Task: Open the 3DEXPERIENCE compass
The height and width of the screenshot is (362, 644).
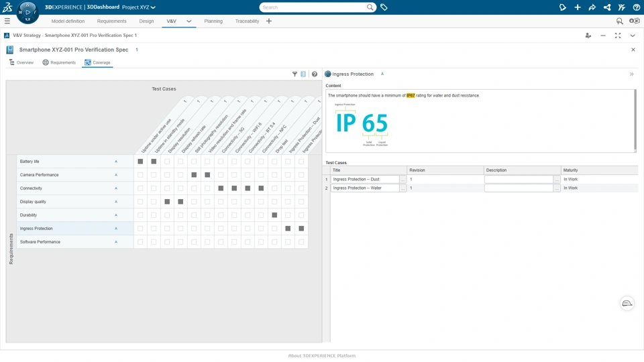Action: [28, 12]
